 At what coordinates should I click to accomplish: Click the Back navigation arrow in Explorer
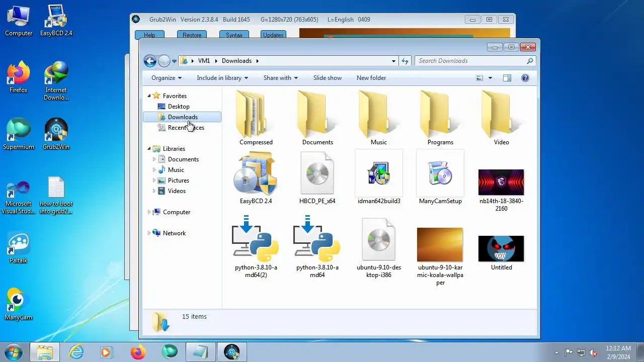point(150,61)
